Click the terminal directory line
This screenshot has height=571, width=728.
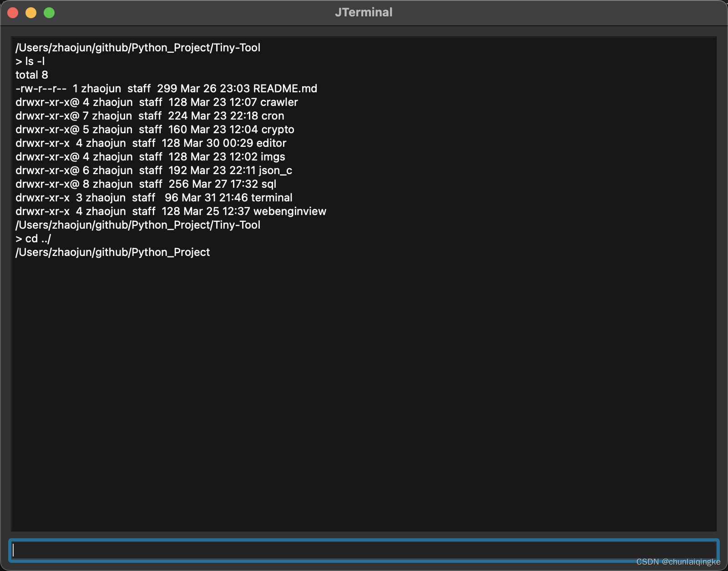[x=154, y=198]
